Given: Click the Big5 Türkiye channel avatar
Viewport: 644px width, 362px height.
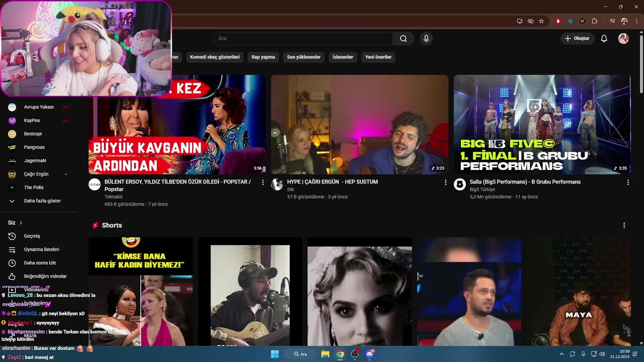Looking at the screenshot, I should [x=460, y=185].
